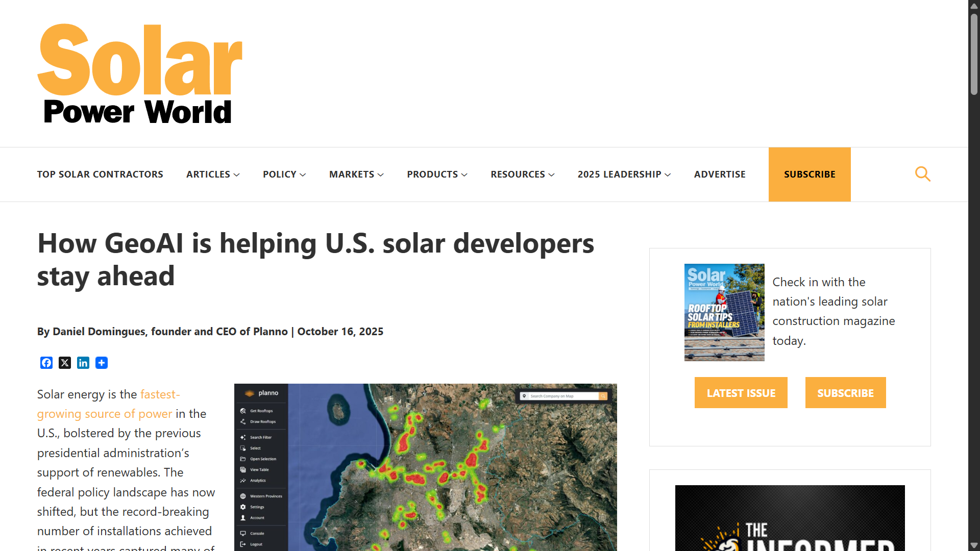
Task: Share article on Facebook
Action: [46, 363]
